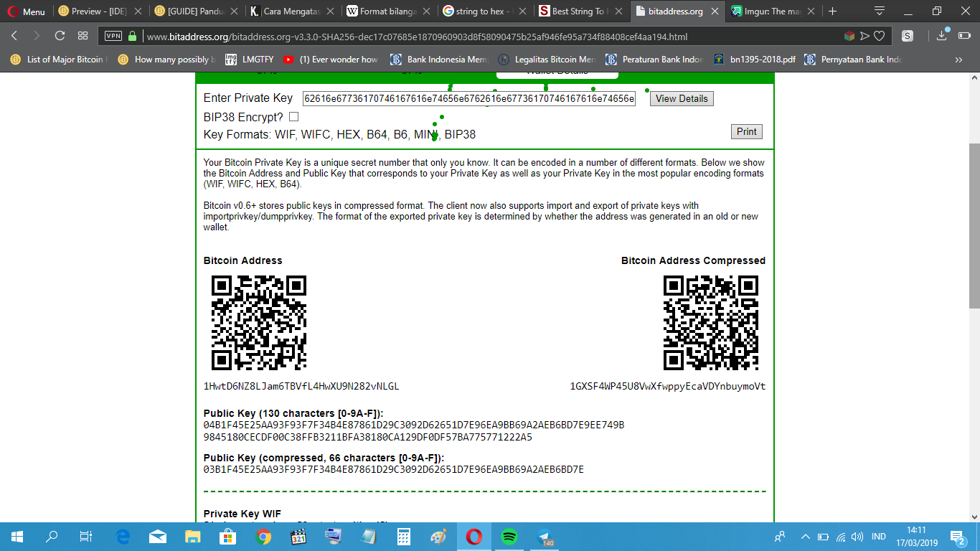Click the send-to-My-Flow arrow icon

864,36
